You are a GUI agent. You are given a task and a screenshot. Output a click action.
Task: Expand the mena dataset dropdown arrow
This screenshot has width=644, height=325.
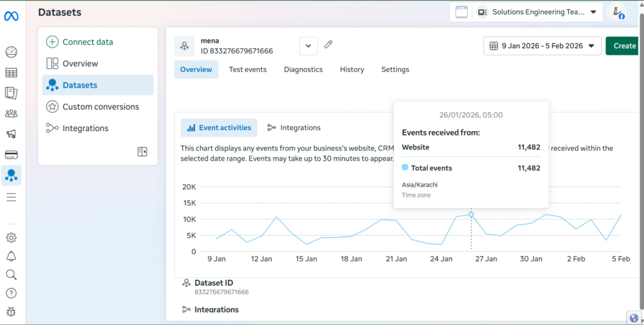click(x=308, y=46)
